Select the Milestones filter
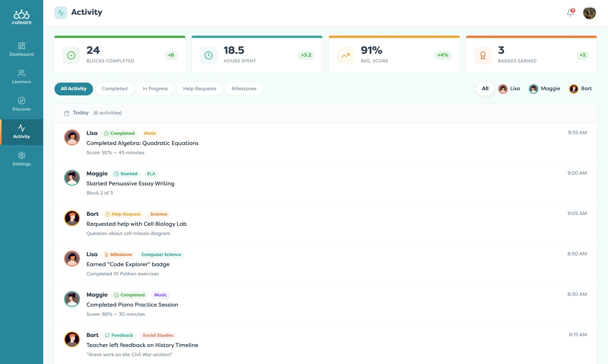Image resolution: width=608 pixels, height=364 pixels. point(244,89)
